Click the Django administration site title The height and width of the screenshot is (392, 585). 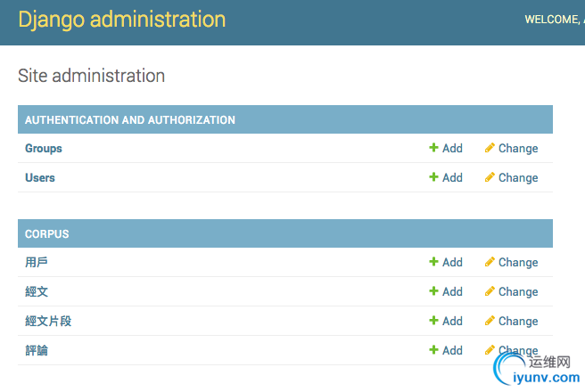[x=122, y=19]
